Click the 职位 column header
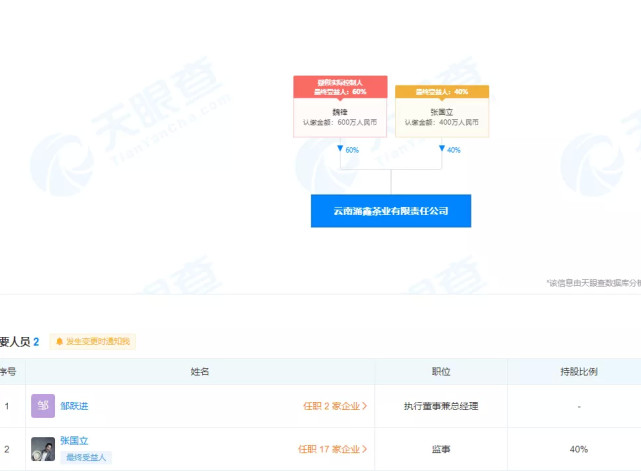Screen dimensions: 641x471 441,371
